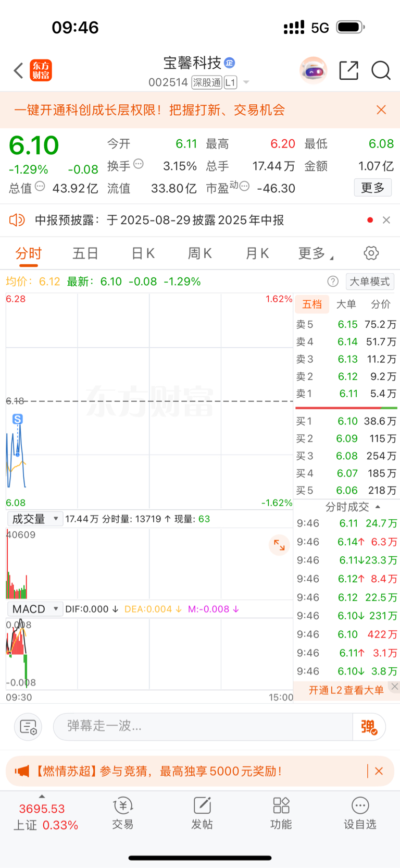Close the 科创成长层 promo banner
This screenshot has height=868, width=400.
tap(381, 109)
